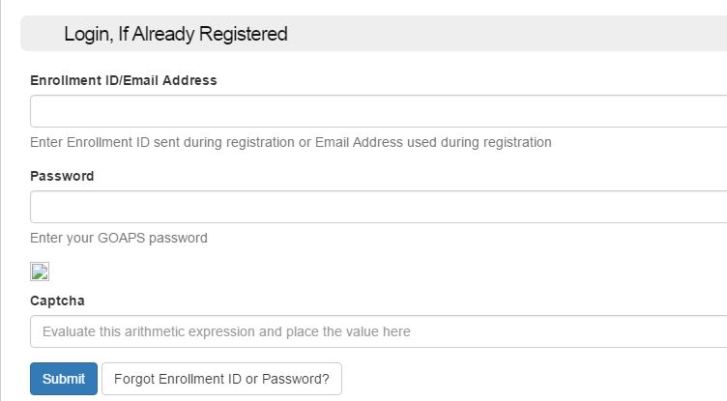Open Forgot Enrollment ID or Password
The width and height of the screenshot is (727, 401).
coord(222,379)
